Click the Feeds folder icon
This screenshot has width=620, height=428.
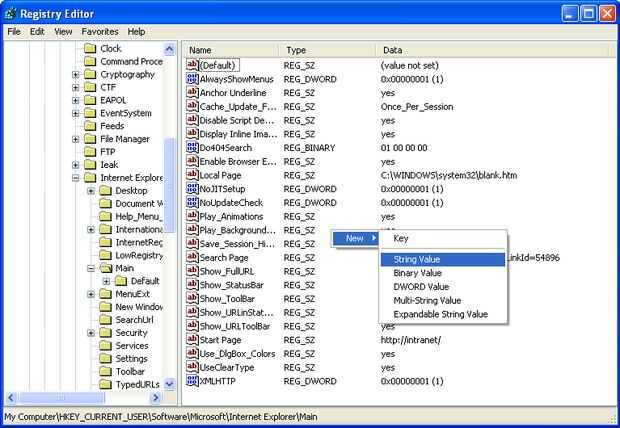point(90,126)
